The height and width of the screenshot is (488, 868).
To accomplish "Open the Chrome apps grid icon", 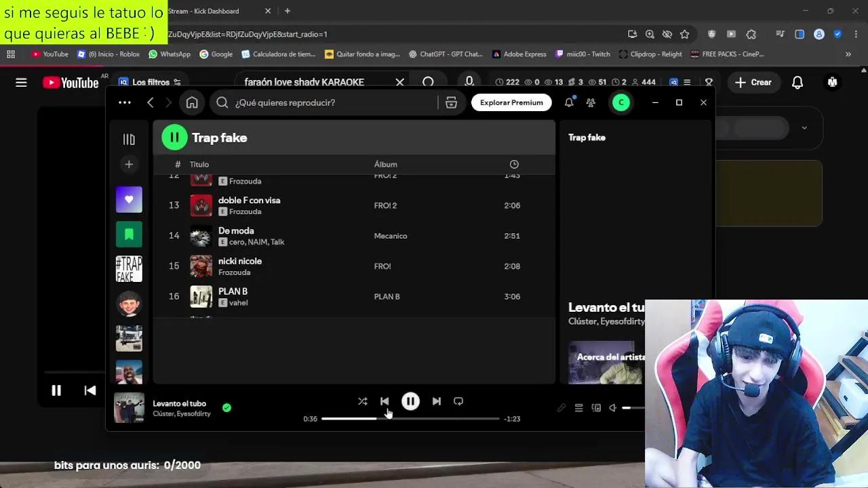I will click(11, 54).
